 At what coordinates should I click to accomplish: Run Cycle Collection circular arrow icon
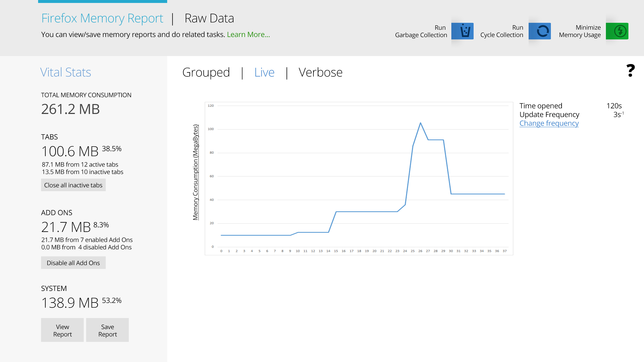click(x=540, y=31)
